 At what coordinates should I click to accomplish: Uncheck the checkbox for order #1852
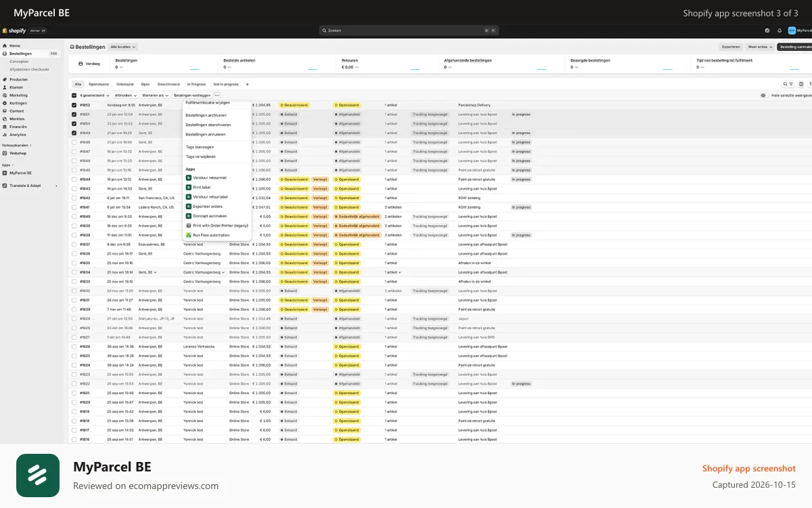click(74, 105)
